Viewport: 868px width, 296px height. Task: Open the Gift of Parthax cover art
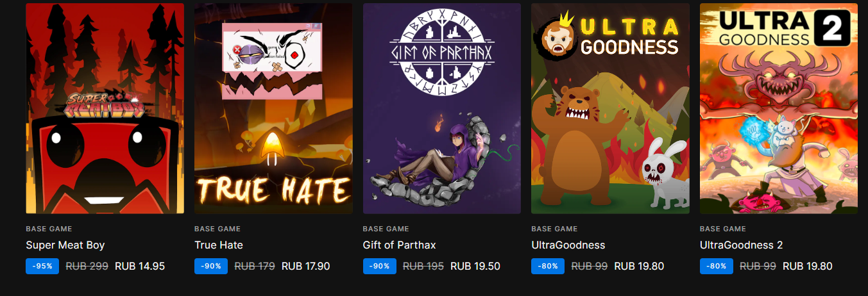(x=442, y=108)
